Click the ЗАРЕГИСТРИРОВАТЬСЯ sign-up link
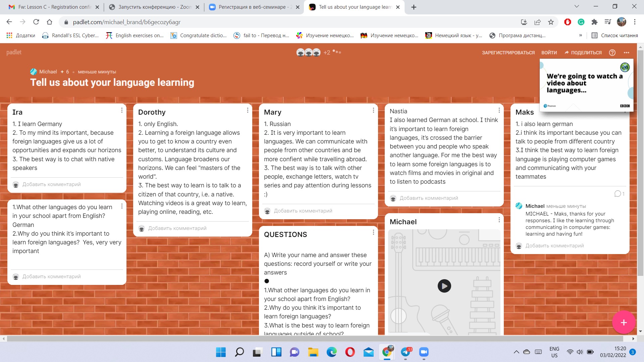The height and width of the screenshot is (362, 644). pos(508,53)
